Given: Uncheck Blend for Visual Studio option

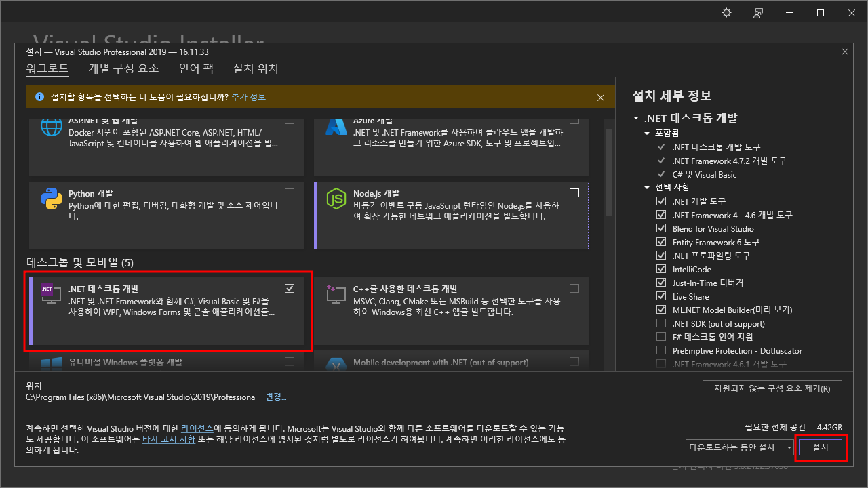Looking at the screenshot, I should [661, 228].
